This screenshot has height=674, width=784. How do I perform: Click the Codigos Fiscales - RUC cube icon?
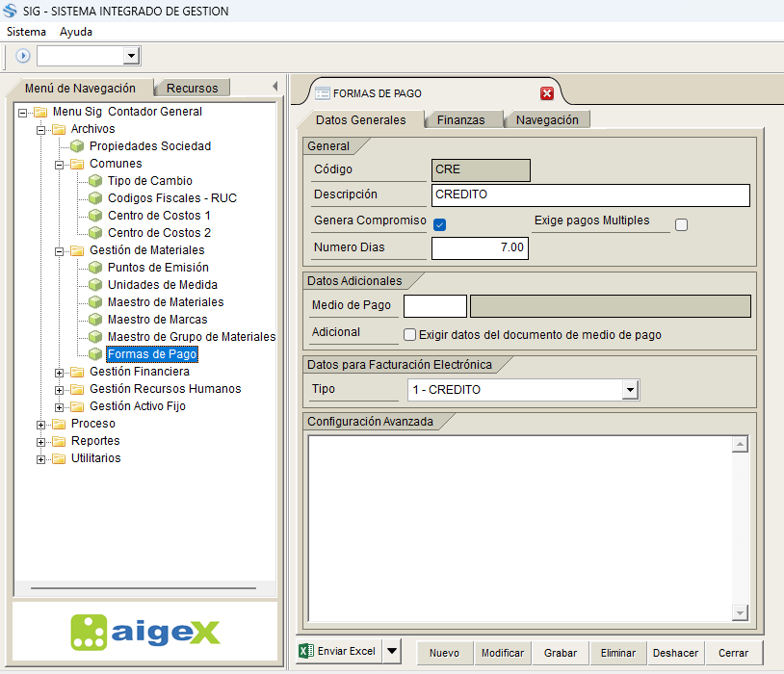[95, 198]
